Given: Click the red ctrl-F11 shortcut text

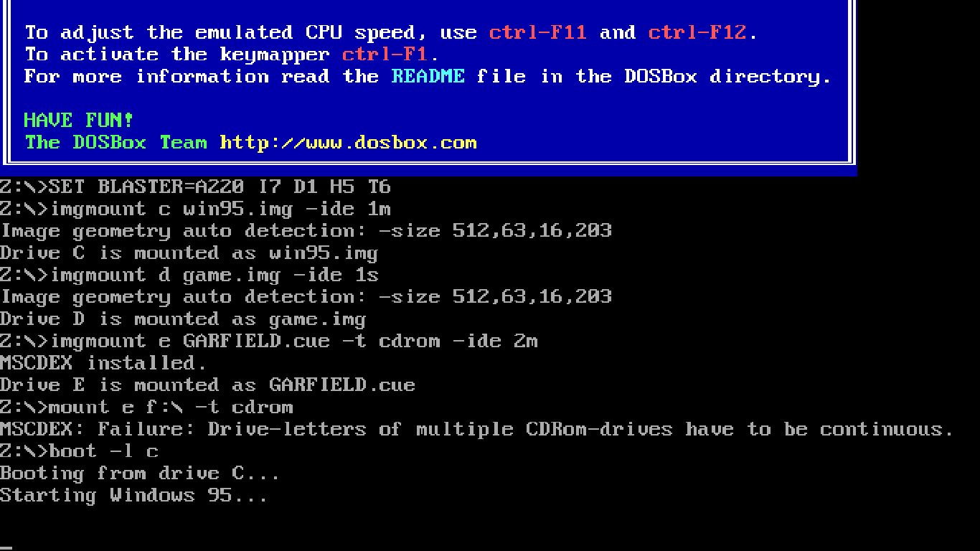Looking at the screenshot, I should (x=537, y=32).
